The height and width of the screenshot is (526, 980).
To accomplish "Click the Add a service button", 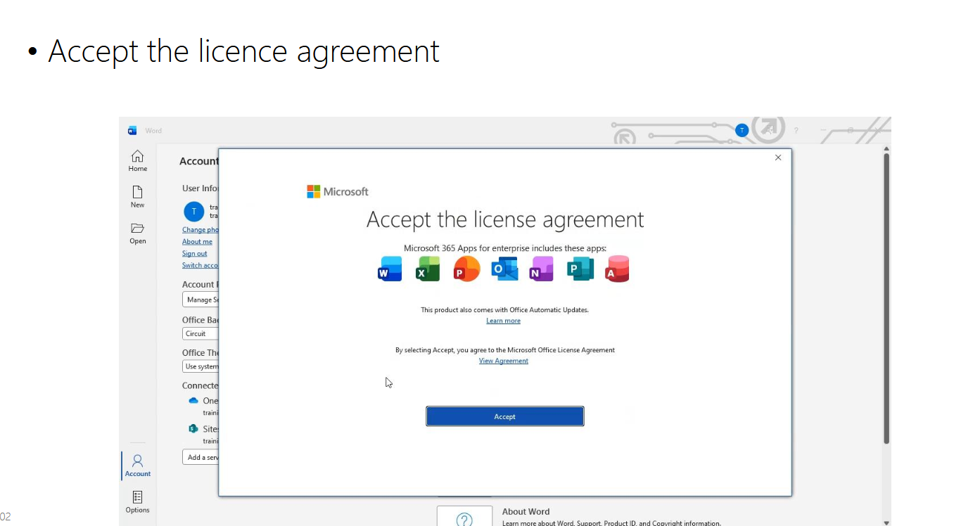I will pos(201,457).
